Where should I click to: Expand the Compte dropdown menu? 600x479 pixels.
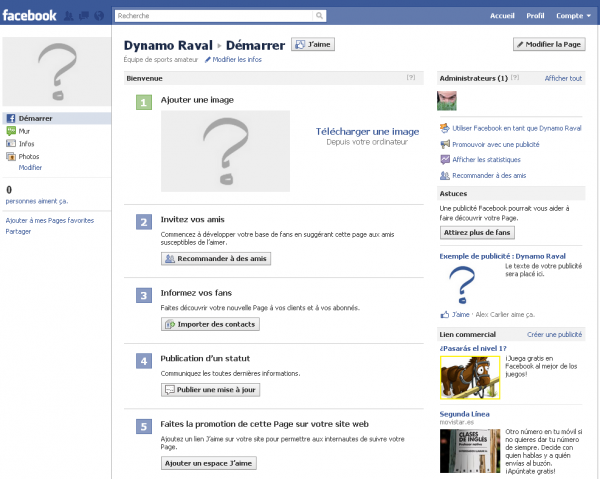coord(573,16)
